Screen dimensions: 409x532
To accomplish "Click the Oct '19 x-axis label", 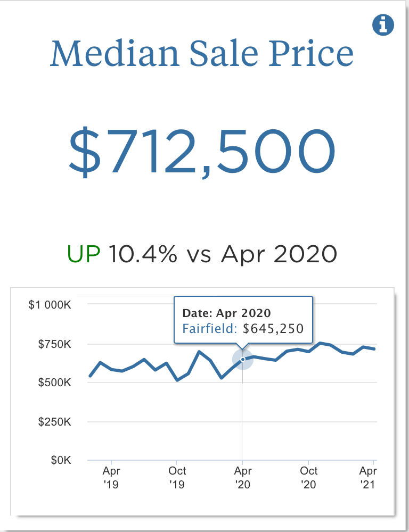I will (177, 477).
